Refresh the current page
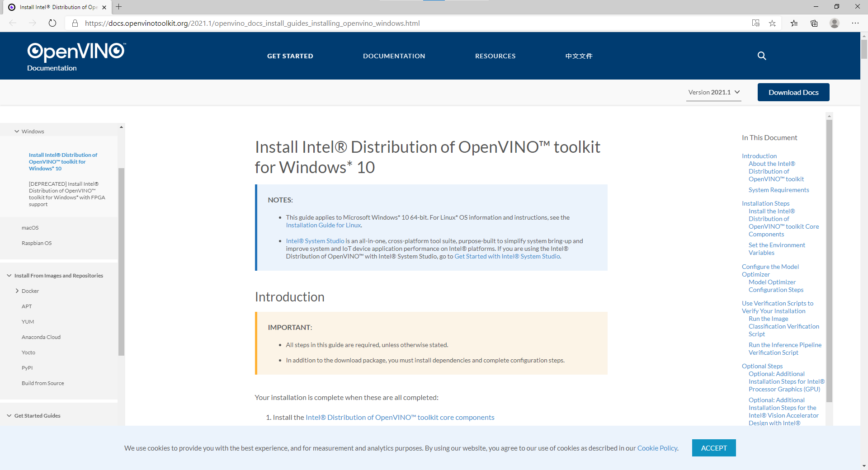This screenshot has height=470, width=868. [x=52, y=23]
